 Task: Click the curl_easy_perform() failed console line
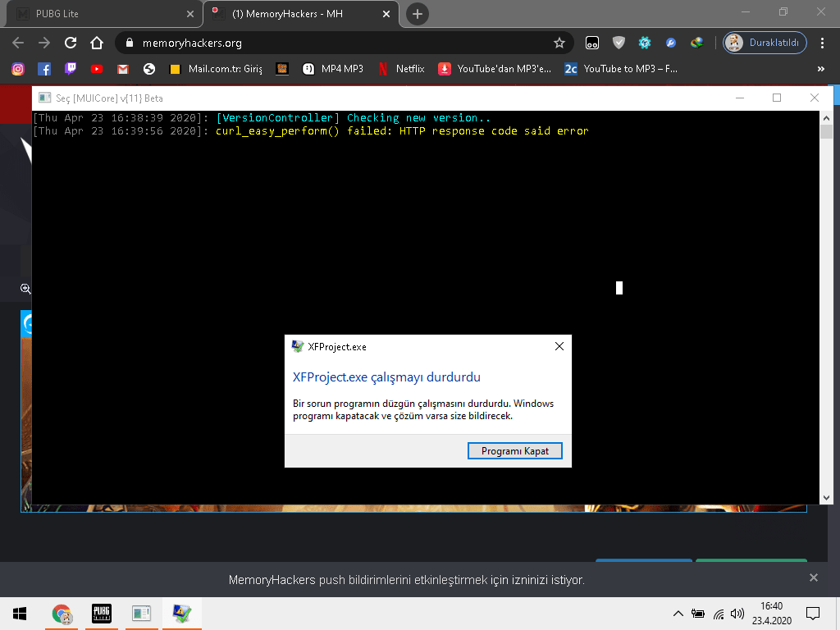pos(311,131)
